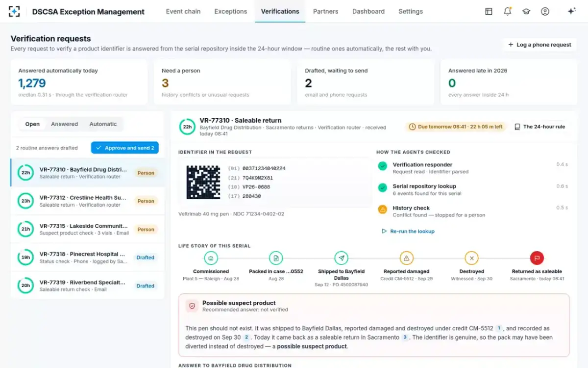The height and width of the screenshot is (368, 588).
Task: Click the Verification responder check icon
Action: [x=383, y=166]
